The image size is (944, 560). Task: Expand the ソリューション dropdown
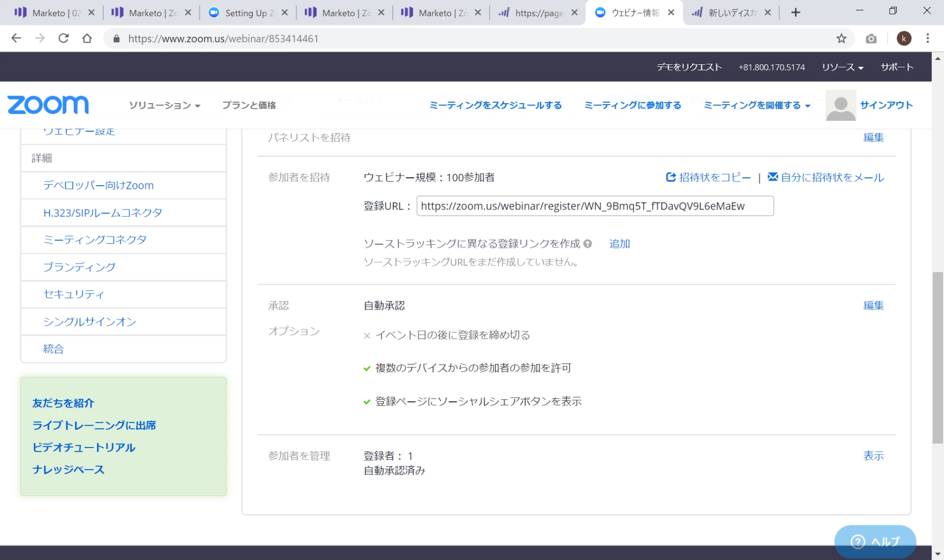pos(165,105)
